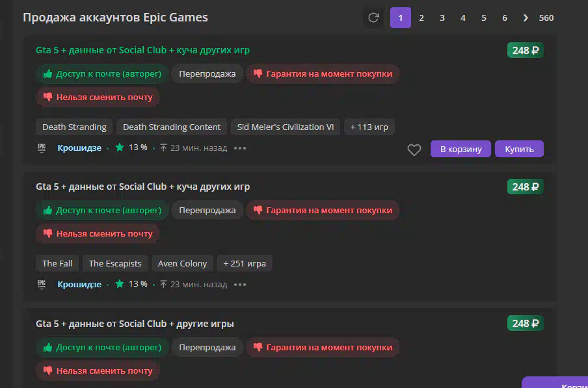588x388 pixels.
Task: Click the '13 %' rating text in the 251-game listing
Action: point(138,284)
